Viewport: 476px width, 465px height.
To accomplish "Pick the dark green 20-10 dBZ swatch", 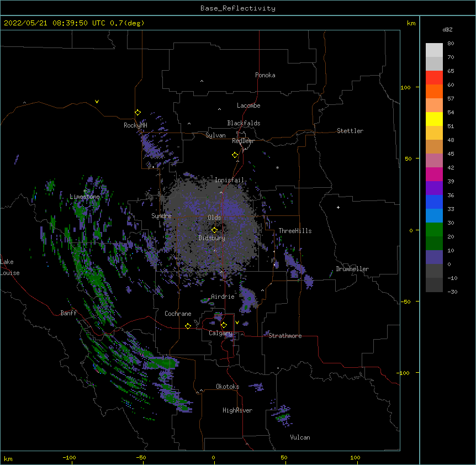I will [x=434, y=243].
